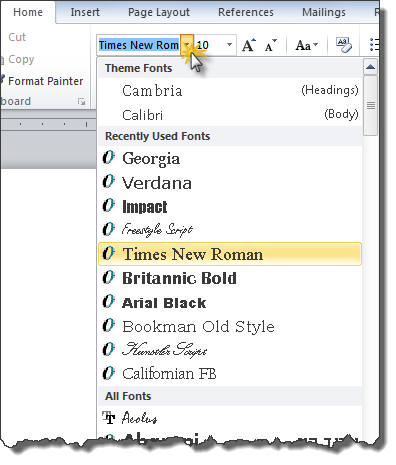Screen dimensions: 396x465
Task: Click the font list scroll up arrow
Action: click(x=370, y=68)
